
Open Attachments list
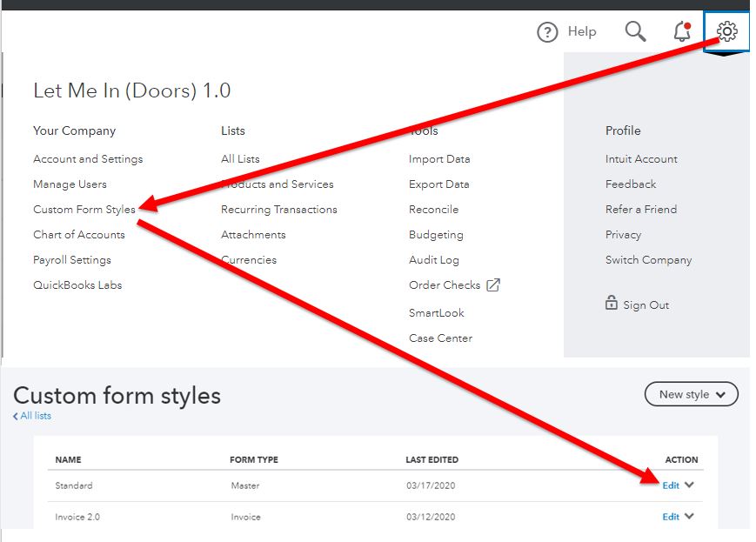[x=253, y=234]
